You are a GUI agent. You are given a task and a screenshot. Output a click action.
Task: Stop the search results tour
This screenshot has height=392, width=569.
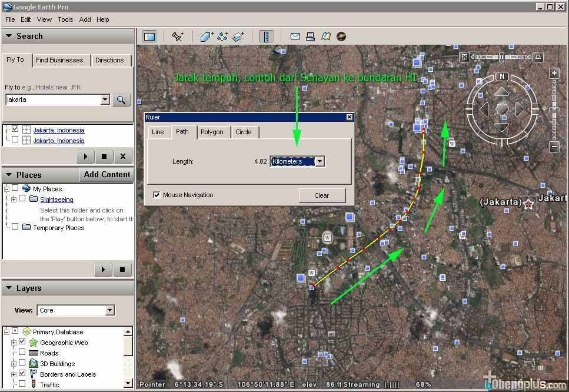point(104,157)
